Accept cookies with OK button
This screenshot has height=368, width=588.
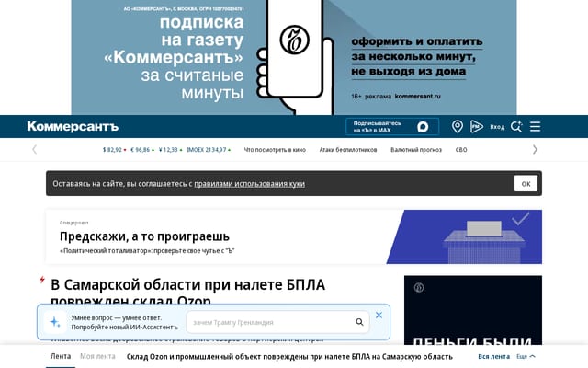pyautogui.click(x=526, y=184)
